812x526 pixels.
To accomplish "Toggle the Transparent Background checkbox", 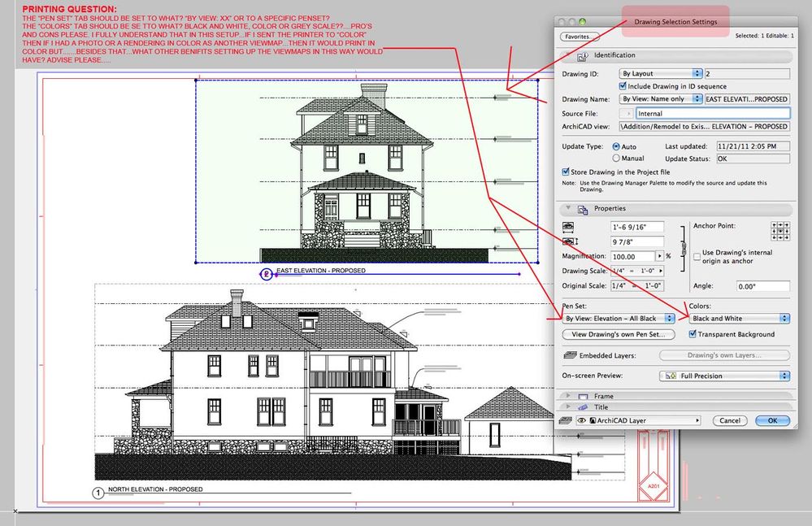I will click(694, 333).
